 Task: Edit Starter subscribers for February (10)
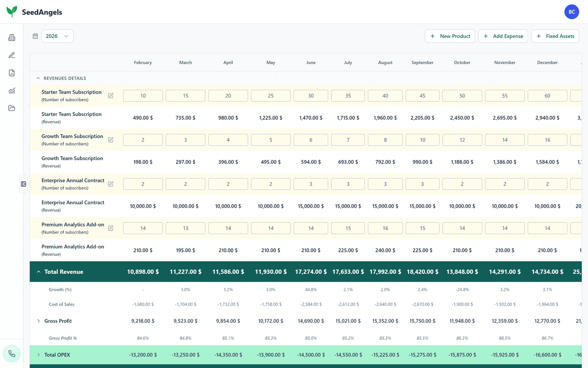coord(143,96)
